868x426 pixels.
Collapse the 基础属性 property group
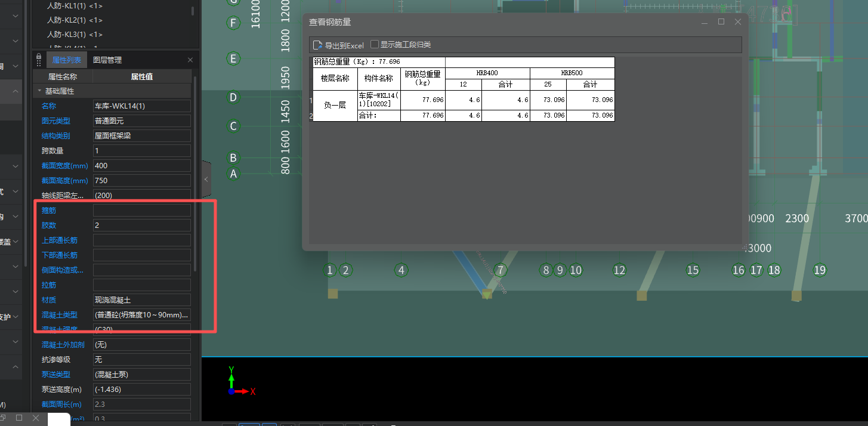pyautogui.click(x=39, y=91)
